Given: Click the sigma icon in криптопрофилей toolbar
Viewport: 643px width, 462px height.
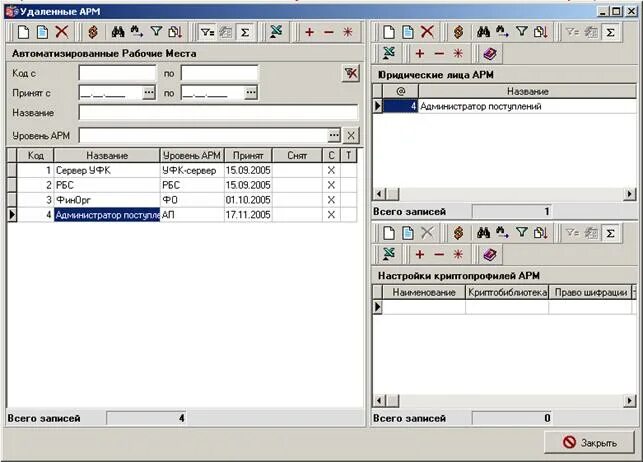Looking at the screenshot, I should pyautogui.click(x=610, y=233).
